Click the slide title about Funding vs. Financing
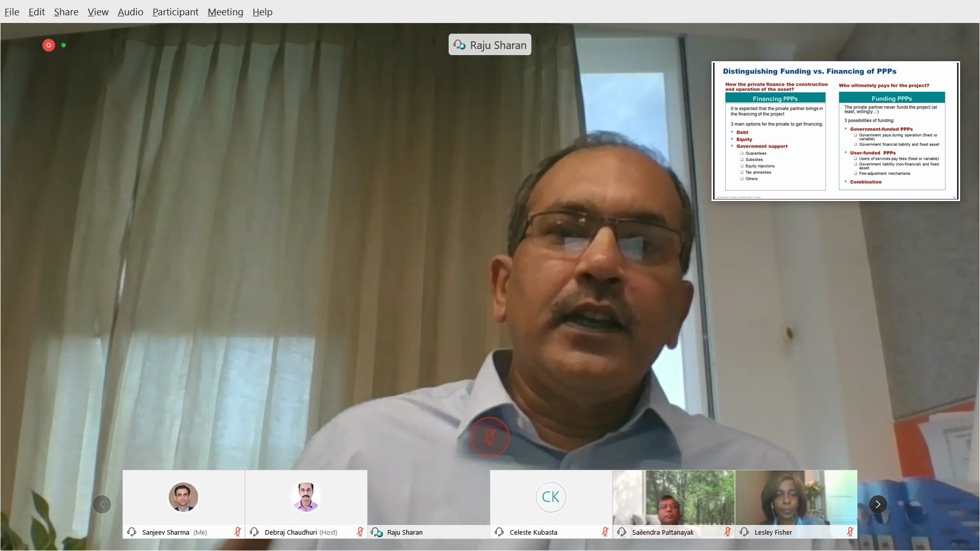The height and width of the screenshot is (551, 980). point(810,71)
